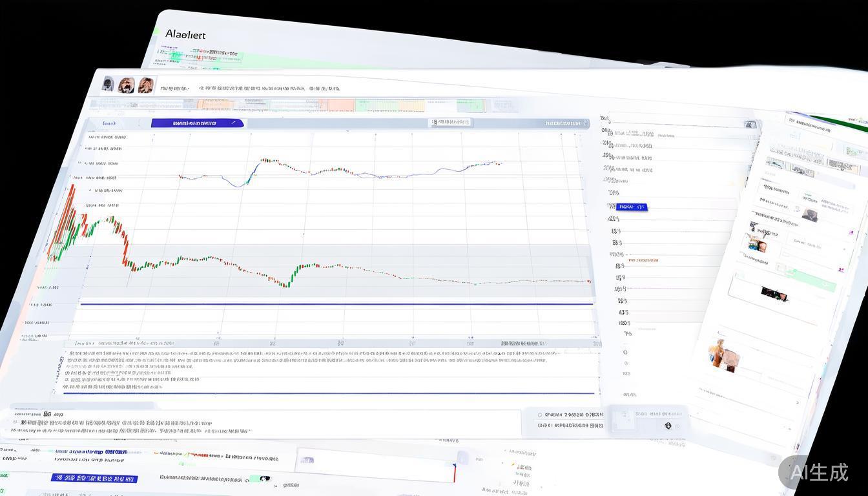Select the radio button below the chart notes

pos(540,415)
